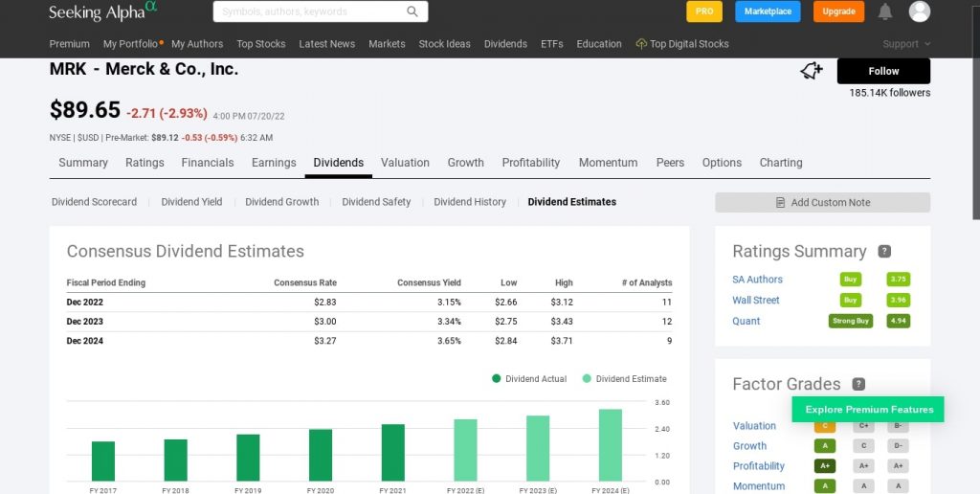
Task: Click the price alert icon beside Follow
Action: tap(812, 71)
